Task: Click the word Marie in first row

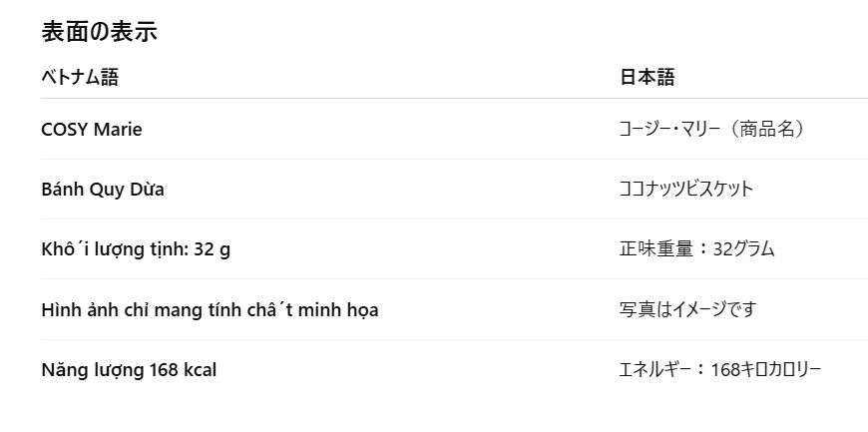Action: (118, 129)
